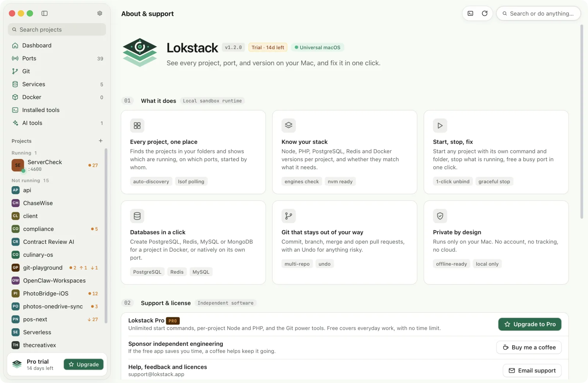Click the ServerCheck project avatar
The width and height of the screenshot is (588, 383).
[18, 166]
